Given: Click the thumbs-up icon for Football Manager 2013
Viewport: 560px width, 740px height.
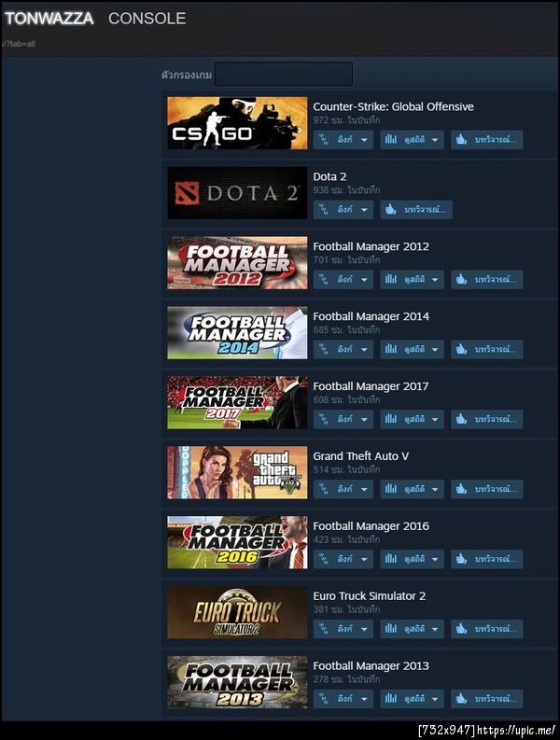Looking at the screenshot, I should (x=461, y=698).
